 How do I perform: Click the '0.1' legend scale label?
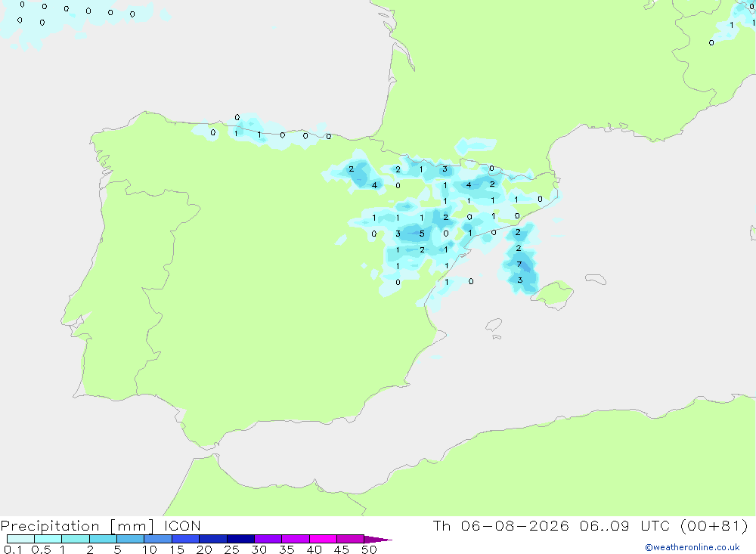(13, 549)
